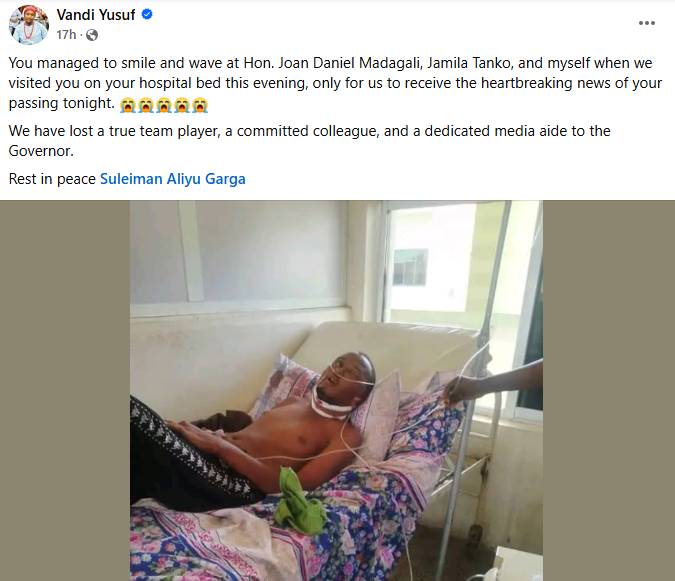Viewport: 675px width, 581px height.
Task: Click the blue verified badge
Action: pos(147,15)
